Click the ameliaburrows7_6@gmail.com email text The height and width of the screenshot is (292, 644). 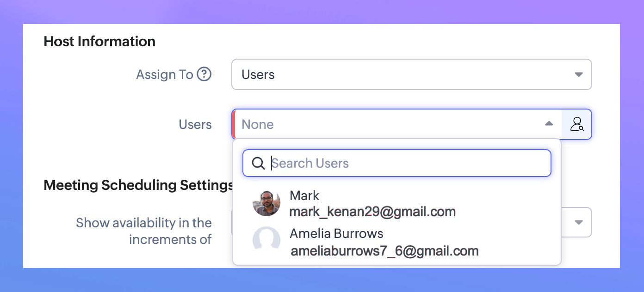coord(384,251)
